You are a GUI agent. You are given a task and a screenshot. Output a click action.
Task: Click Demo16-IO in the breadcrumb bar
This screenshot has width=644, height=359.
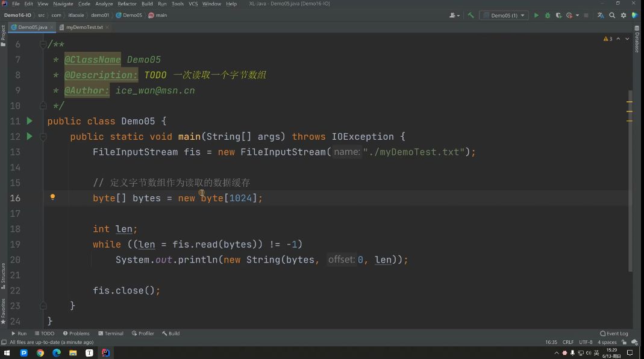[x=17, y=15]
